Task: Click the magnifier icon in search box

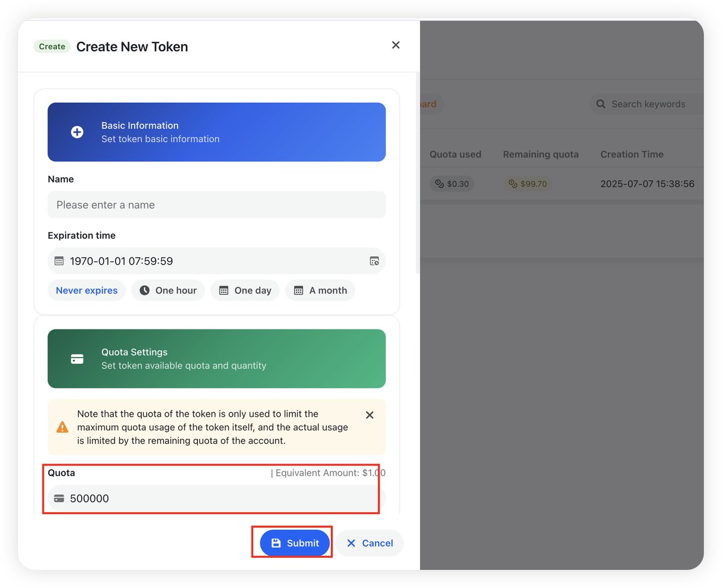Action: (x=600, y=104)
